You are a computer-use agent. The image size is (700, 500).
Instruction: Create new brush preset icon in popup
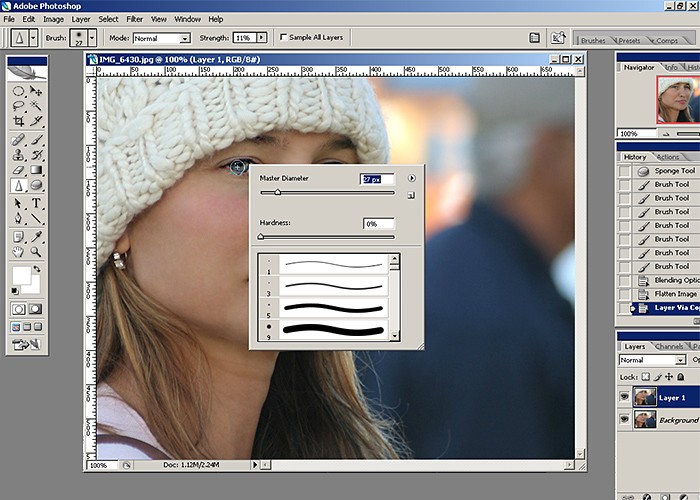[411, 196]
